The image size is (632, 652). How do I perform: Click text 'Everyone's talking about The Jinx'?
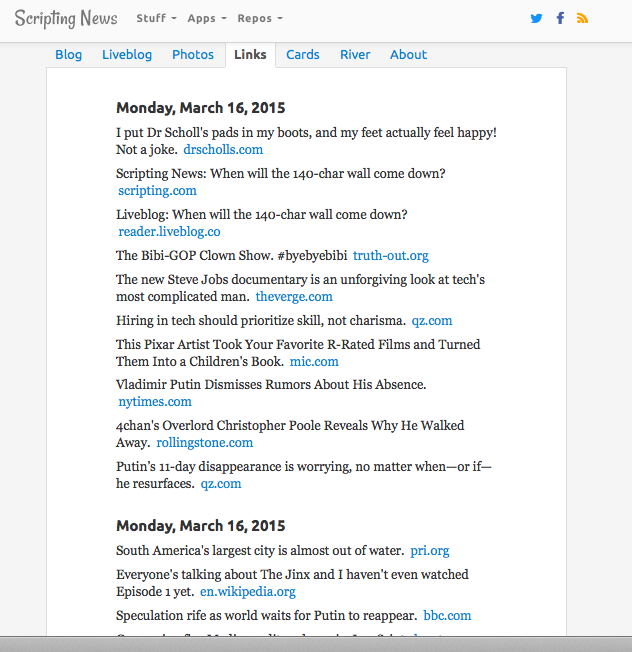click(x=213, y=575)
